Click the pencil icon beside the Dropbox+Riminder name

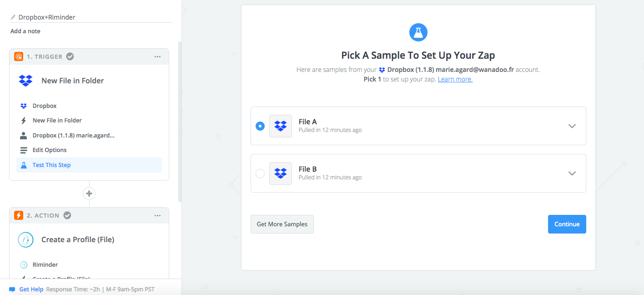[13, 17]
